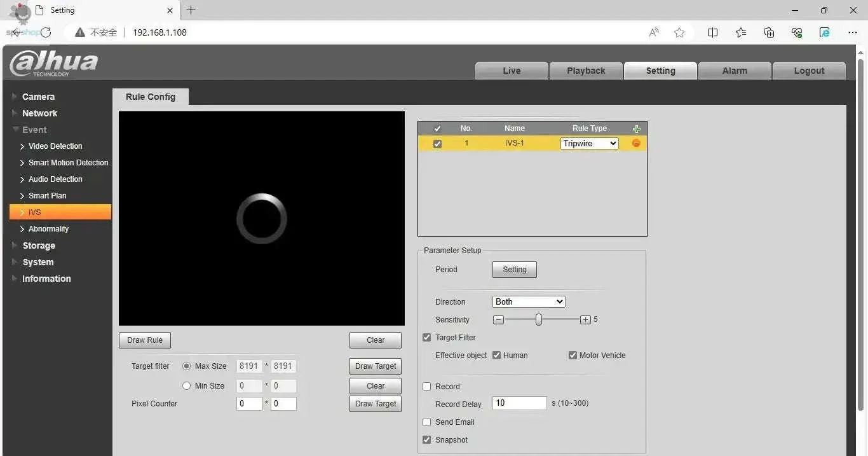Open the Setting tab
This screenshot has height=456, width=868.
tap(660, 71)
